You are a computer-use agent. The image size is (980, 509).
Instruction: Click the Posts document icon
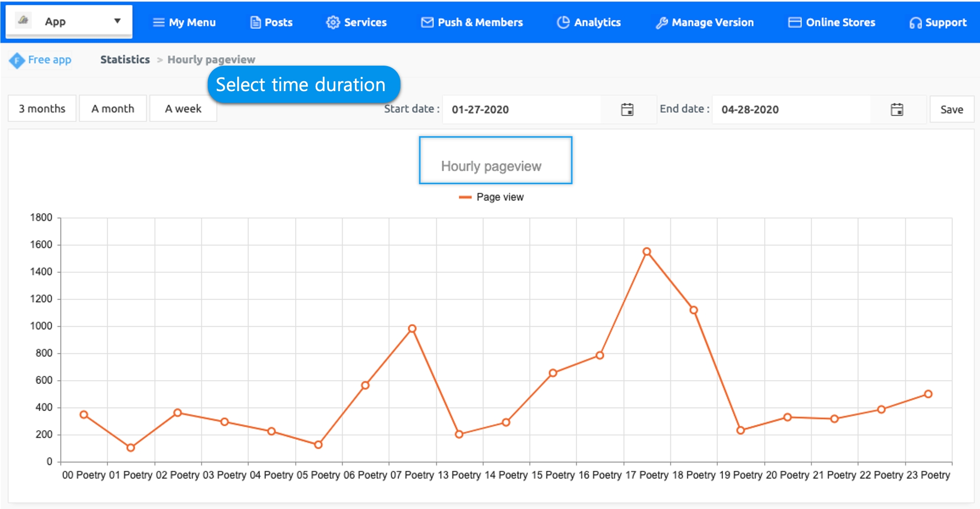click(255, 23)
